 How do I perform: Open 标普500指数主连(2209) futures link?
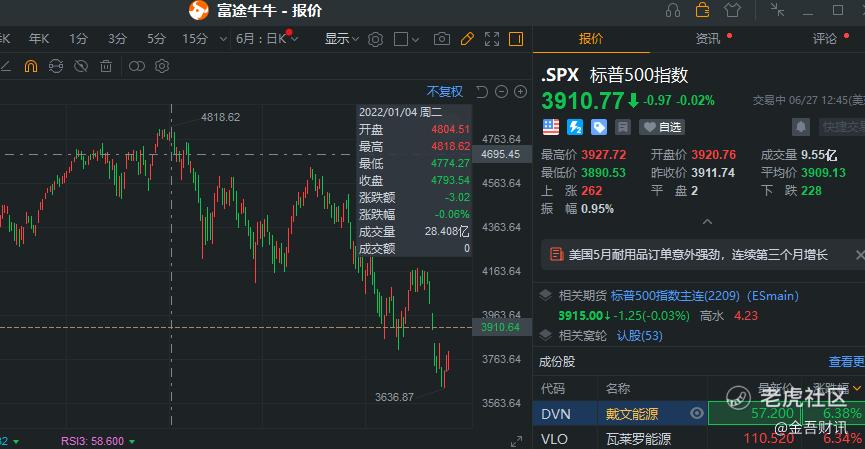(704, 296)
